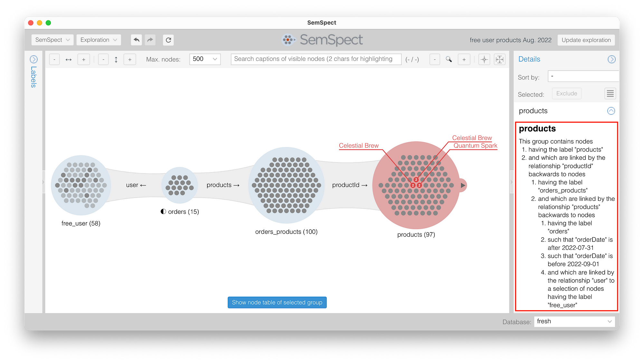
Task: Collapse the Details panel
Action: tap(611, 59)
